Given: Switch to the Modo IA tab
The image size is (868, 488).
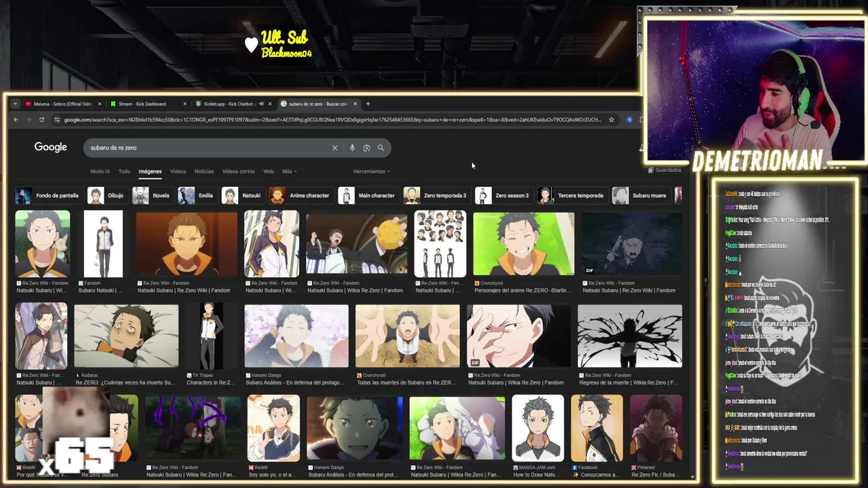Looking at the screenshot, I should (100, 171).
